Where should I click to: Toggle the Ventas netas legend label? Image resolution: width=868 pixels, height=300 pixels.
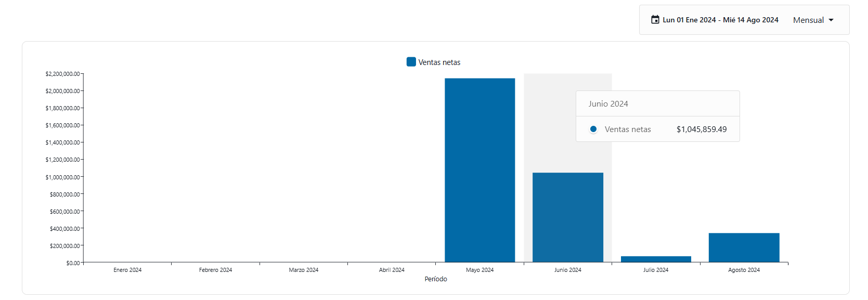(439, 62)
